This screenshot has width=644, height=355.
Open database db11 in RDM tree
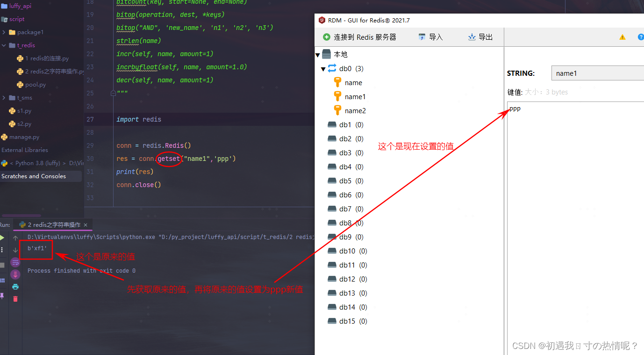(347, 265)
